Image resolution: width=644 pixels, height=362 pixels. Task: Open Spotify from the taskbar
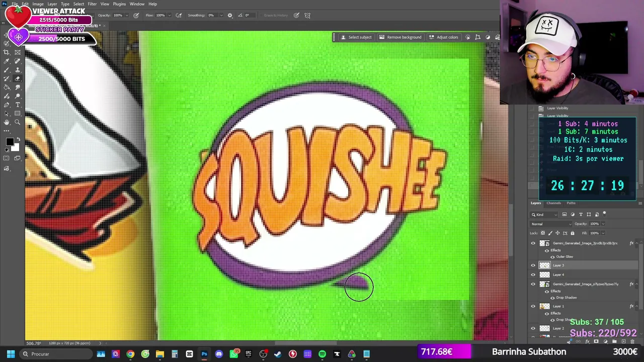(322, 354)
